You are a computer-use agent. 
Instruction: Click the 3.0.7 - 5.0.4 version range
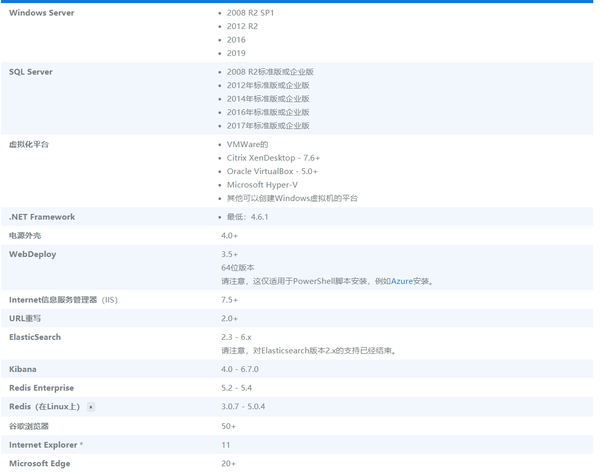pos(243,407)
